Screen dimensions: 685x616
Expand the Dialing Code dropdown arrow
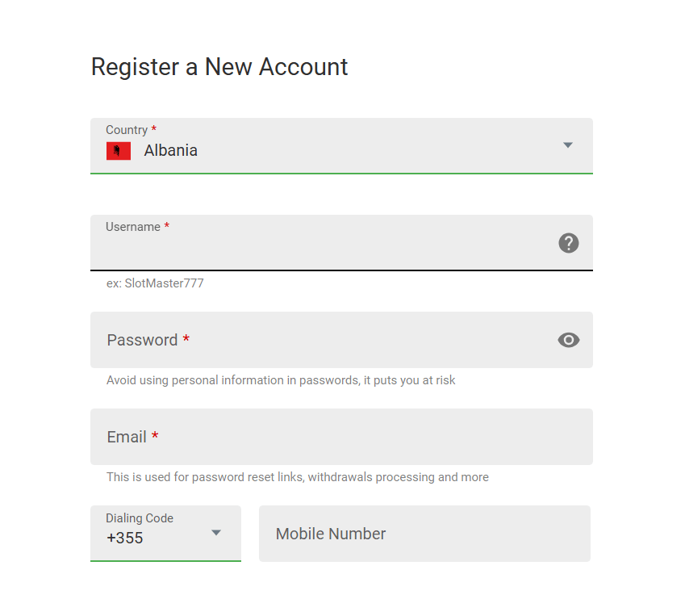pyautogui.click(x=216, y=533)
